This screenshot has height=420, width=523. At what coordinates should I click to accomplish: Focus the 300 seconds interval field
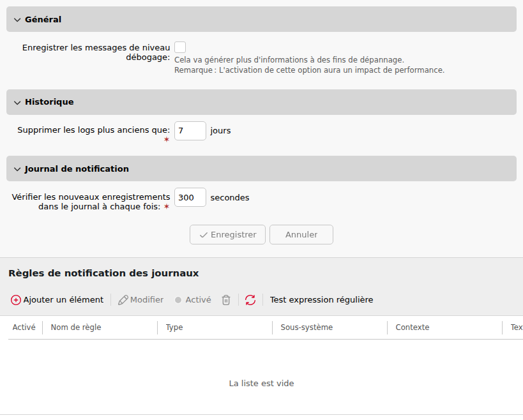(x=190, y=197)
